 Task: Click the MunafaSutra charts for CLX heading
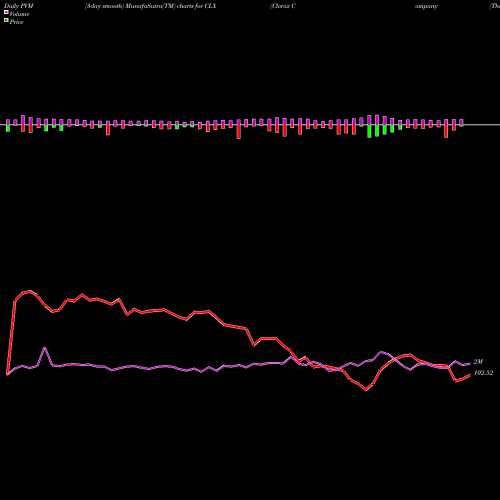[151, 6]
